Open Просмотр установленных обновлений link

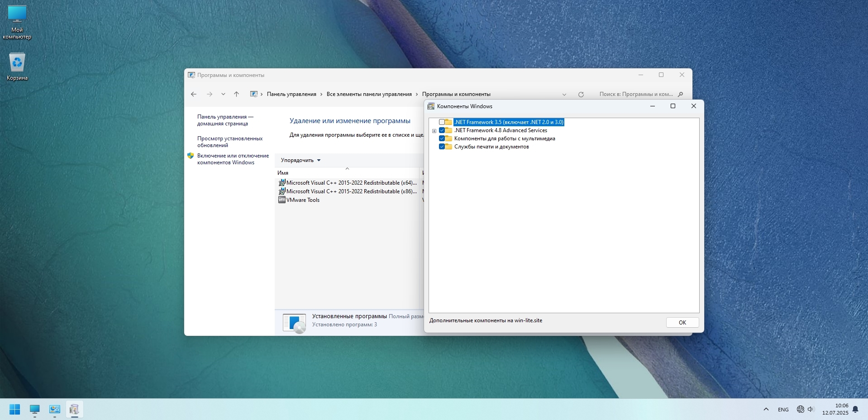click(230, 142)
